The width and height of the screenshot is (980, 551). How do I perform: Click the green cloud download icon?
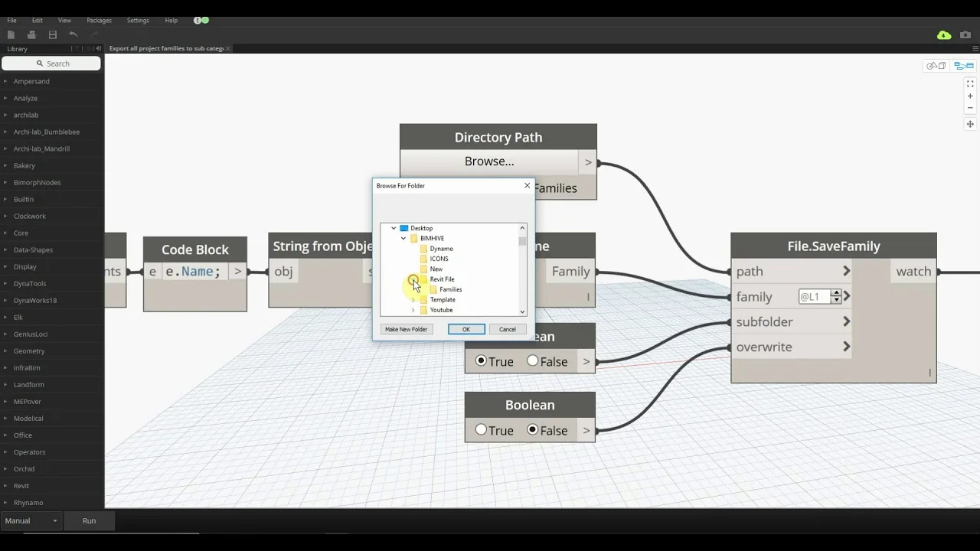[944, 35]
